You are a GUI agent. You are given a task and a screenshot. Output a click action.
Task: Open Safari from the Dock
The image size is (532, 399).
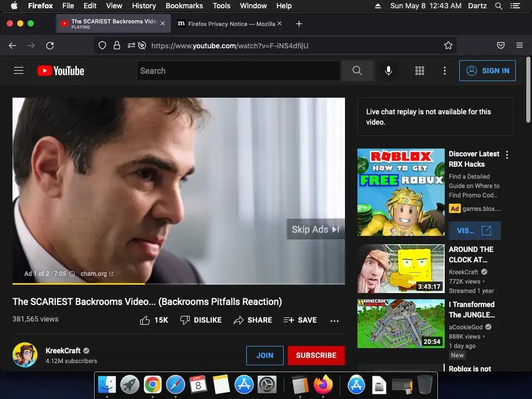176,384
